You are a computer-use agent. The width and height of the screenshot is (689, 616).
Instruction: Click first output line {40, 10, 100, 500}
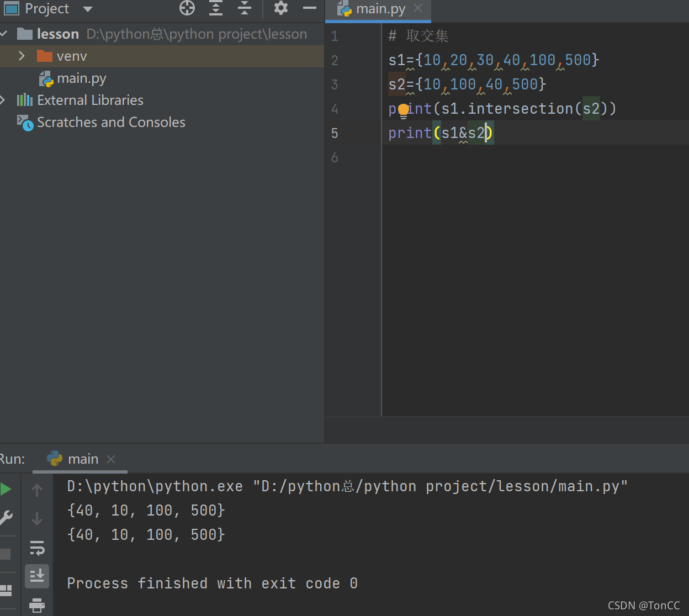(x=146, y=511)
